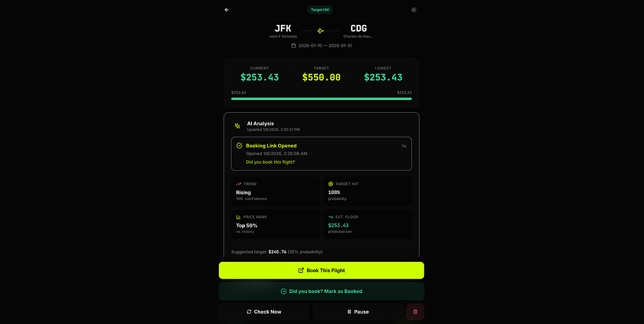Select the $550.00 target price
Image resolution: width=644 pixels, height=324 pixels.
[321, 77]
